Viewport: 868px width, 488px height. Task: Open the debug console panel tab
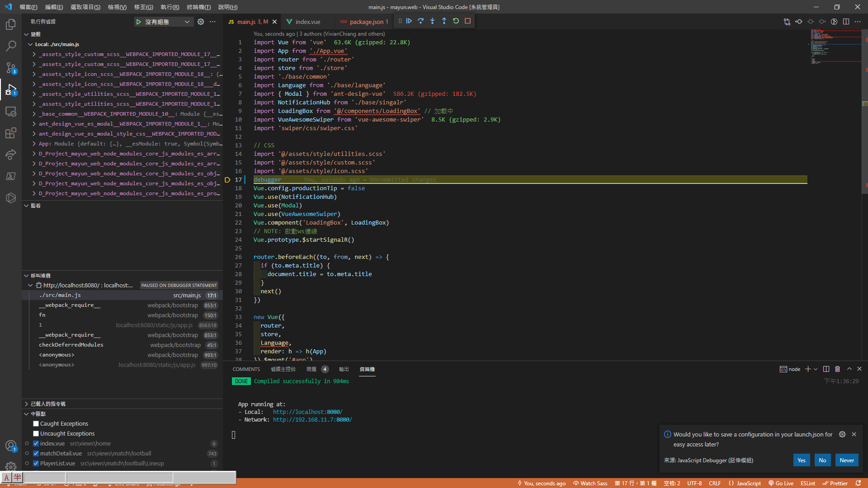coord(283,369)
